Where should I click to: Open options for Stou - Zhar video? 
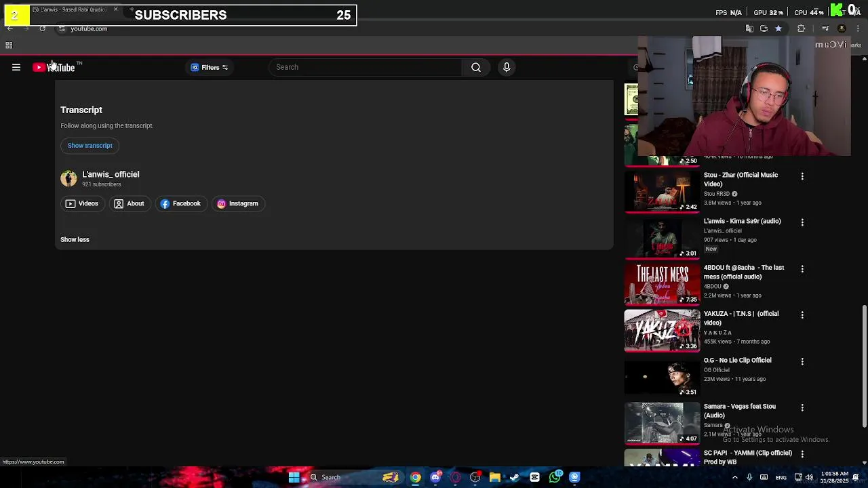click(802, 176)
